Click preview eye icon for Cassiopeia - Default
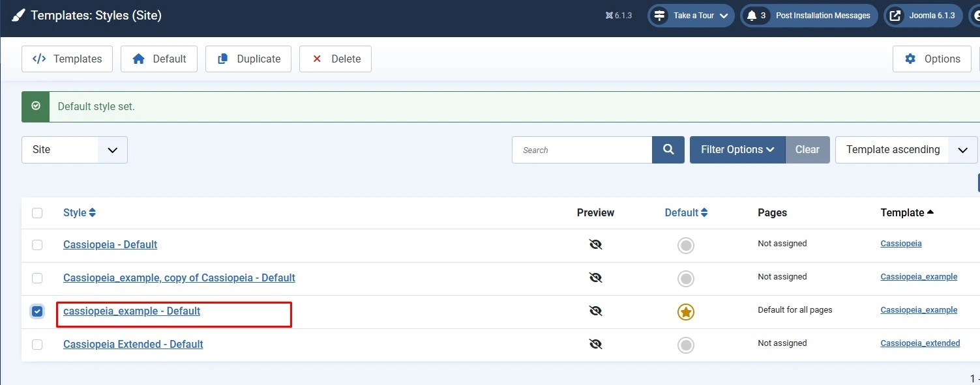The width and height of the screenshot is (980, 385). click(x=595, y=245)
